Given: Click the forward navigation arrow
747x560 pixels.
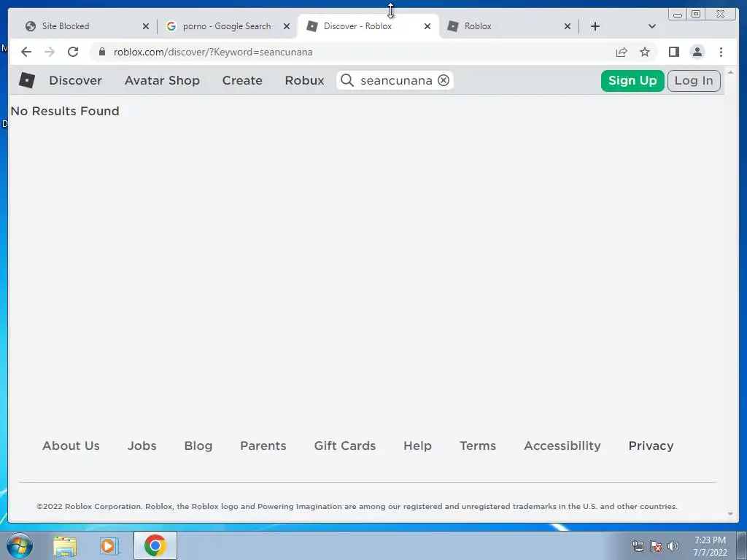Looking at the screenshot, I should coord(50,52).
